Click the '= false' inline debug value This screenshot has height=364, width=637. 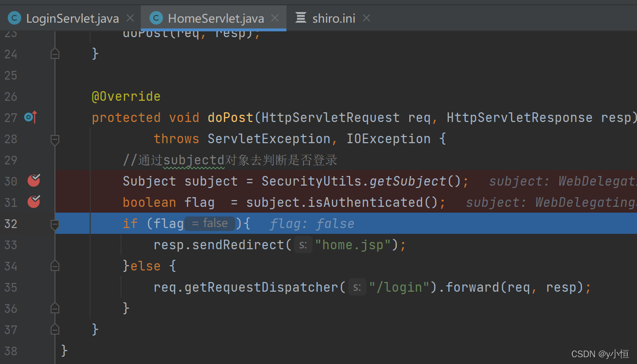click(x=210, y=223)
